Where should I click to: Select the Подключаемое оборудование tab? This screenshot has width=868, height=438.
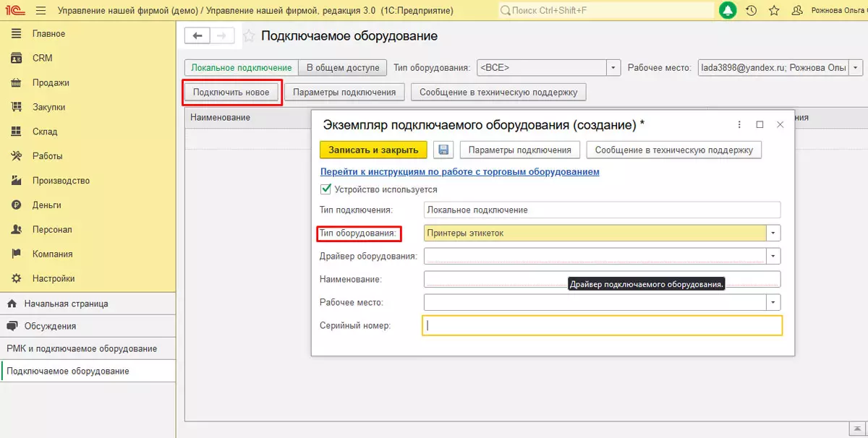[x=88, y=371]
